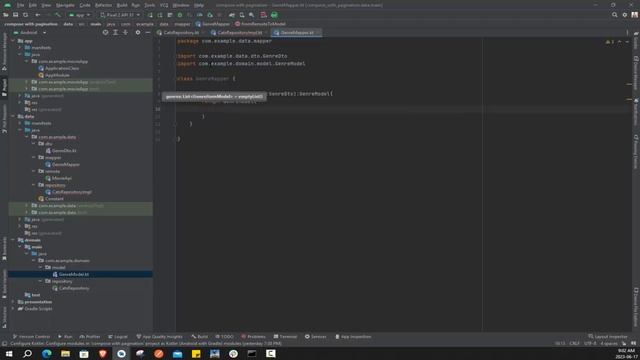Click GenreMapper breadcrumb in navigation bar
Viewport: 640px width, 360px height.
coord(213,24)
